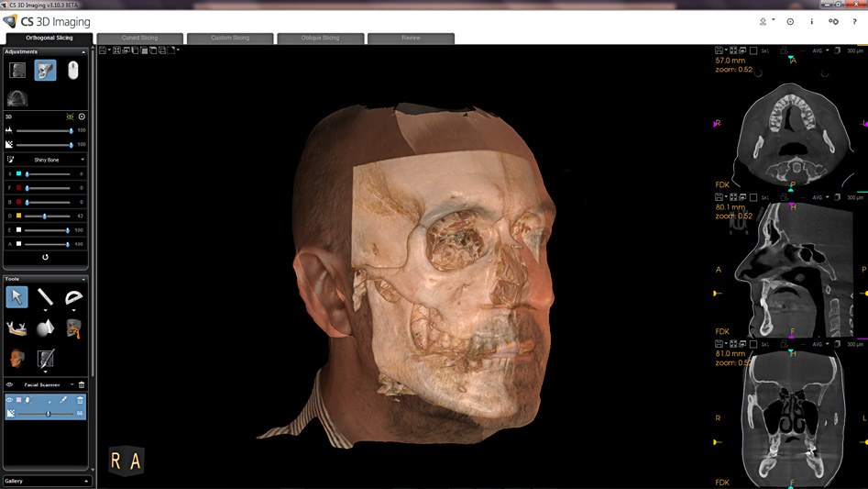Click the save icon in 3D view toolbar

pyautogui.click(x=103, y=50)
